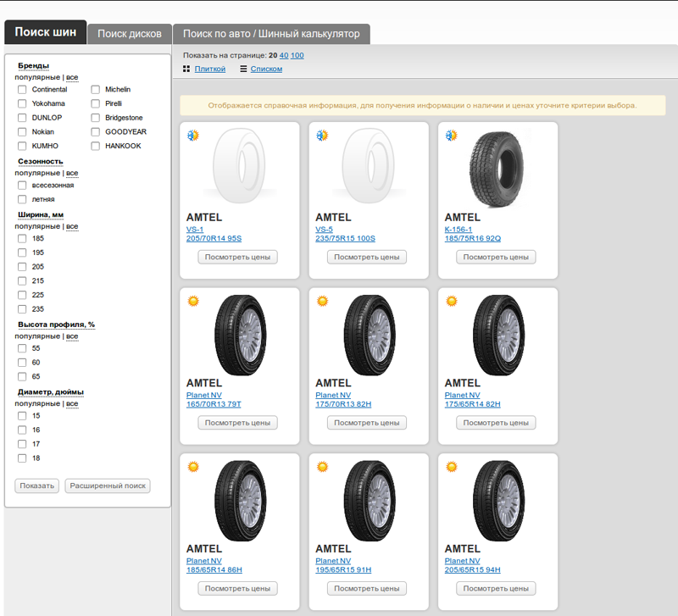Screen dimensions: 678x616
Task: Tick the 205 width checkbox
Action: 22,267
